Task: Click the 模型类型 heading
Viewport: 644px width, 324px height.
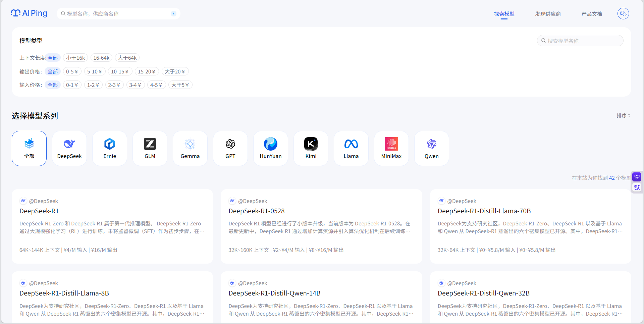Action: pos(31,41)
